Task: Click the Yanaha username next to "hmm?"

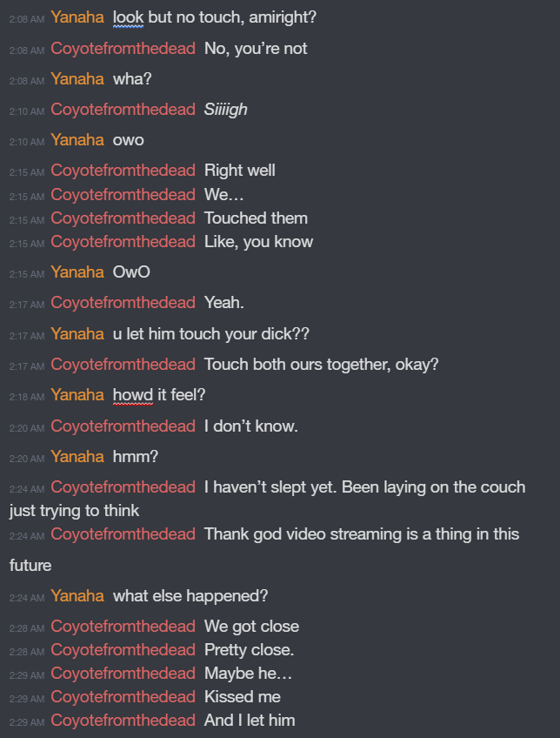Action: [77, 457]
